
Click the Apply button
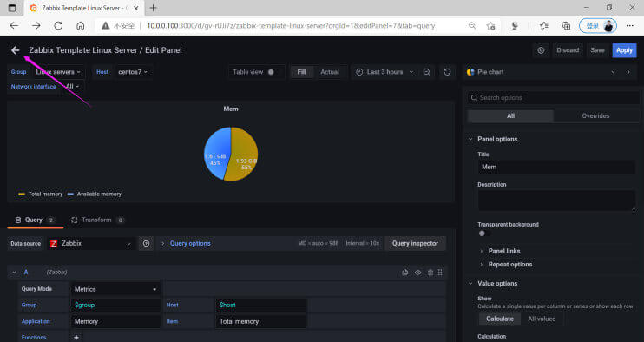[x=624, y=50]
